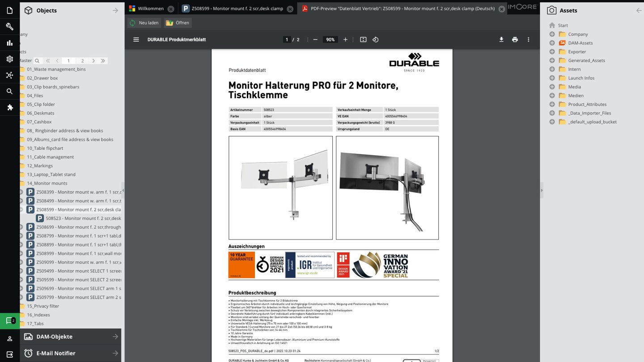Expand the Company assets folder
This screenshot has width=644, height=362.
552,34
